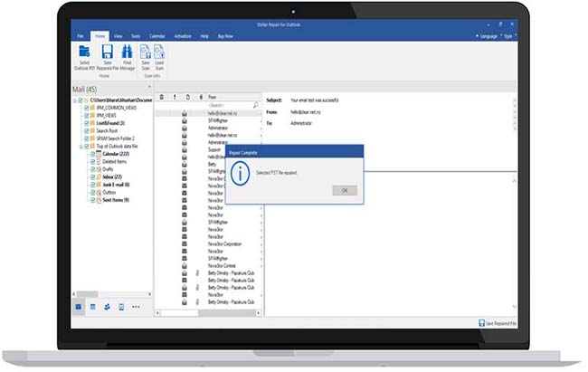Click preview pane scroll down arrow
The image size is (588, 372).
pyautogui.click(x=514, y=307)
